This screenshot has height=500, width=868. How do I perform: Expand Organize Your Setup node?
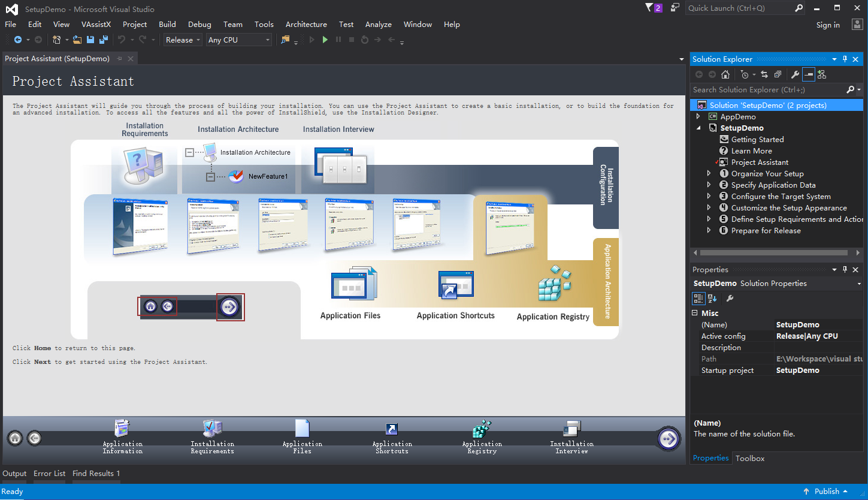[x=709, y=173]
